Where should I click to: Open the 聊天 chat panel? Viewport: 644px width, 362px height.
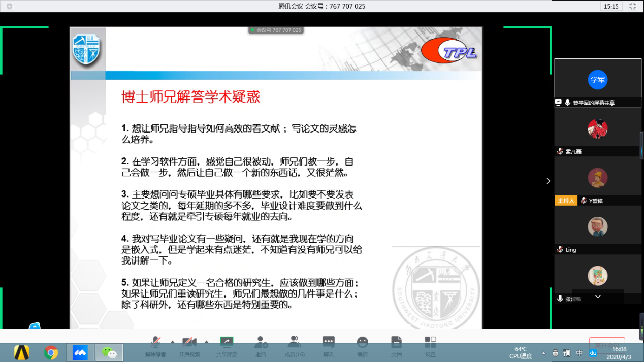pyautogui.click(x=329, y=342)
